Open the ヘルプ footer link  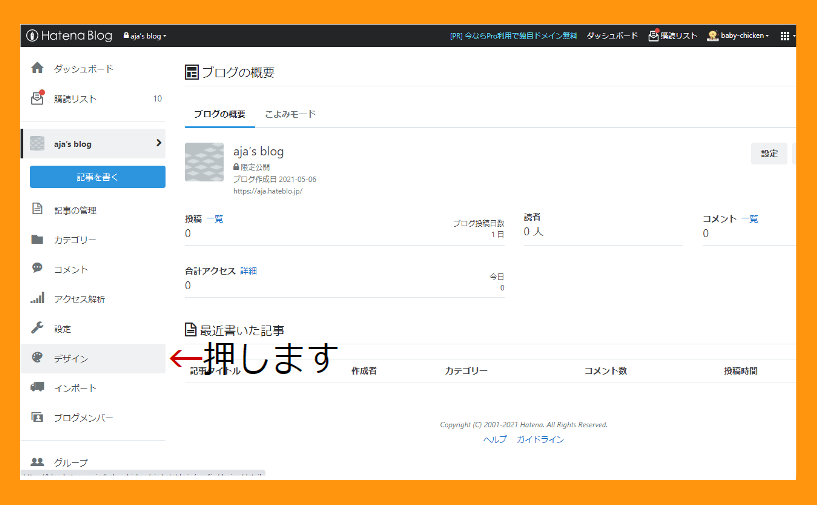click(x=495, y=439)
